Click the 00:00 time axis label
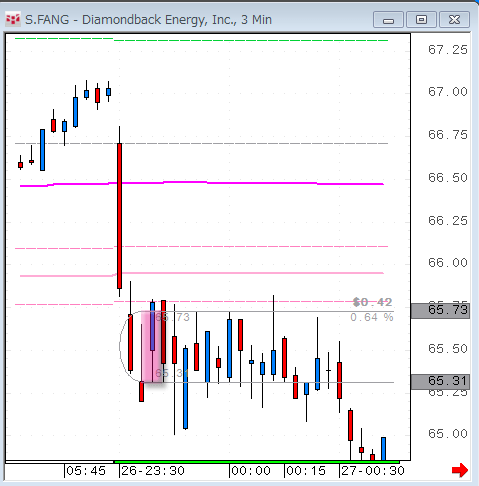The height and width of the screenshot is (486, 479). coord(251,471)
